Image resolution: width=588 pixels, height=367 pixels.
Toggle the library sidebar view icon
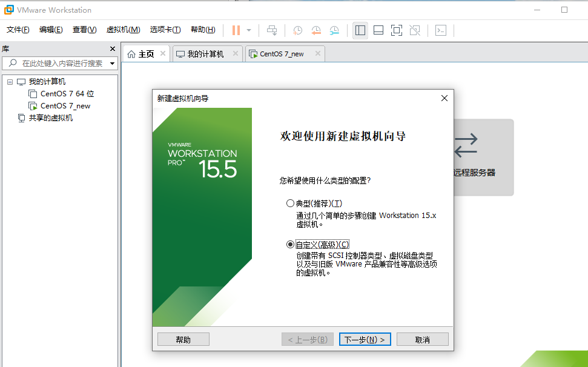360,30
